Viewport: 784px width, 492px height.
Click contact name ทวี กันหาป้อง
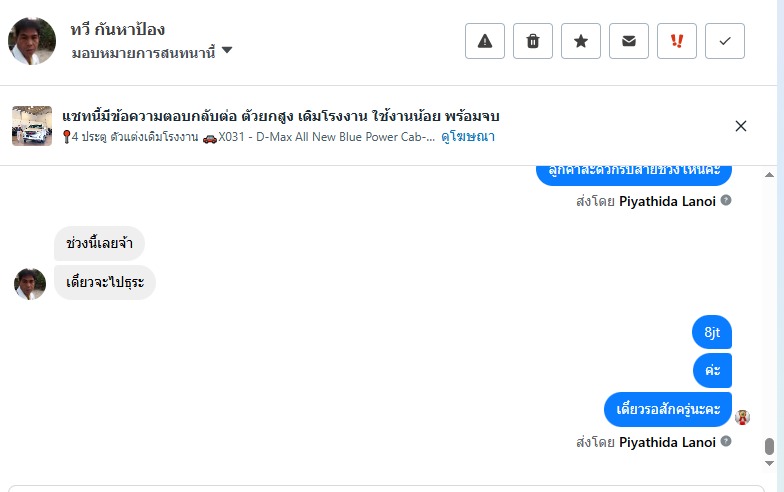[118, 30]
